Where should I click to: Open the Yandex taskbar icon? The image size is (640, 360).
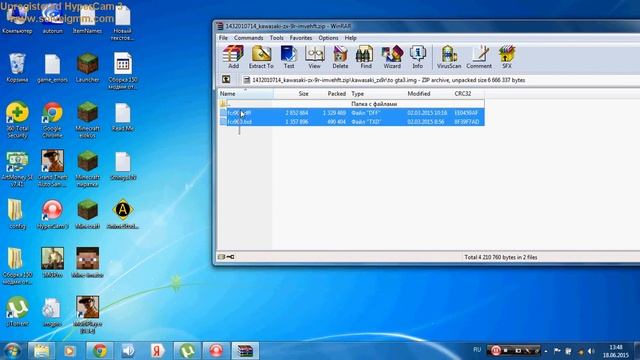coord(158,351)
